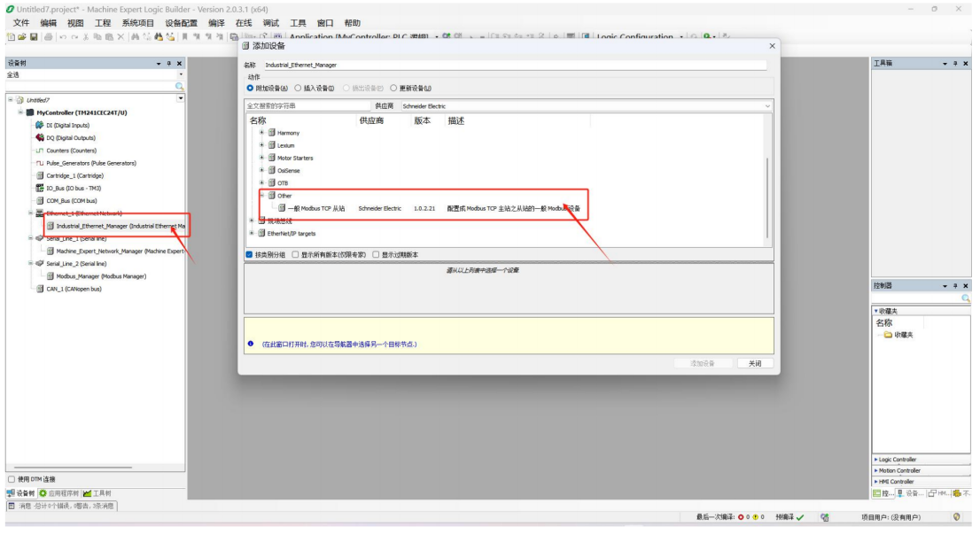The height and width of the screenshot is (534, 980).
Task: Open the 在线 menu
Action: tap(244, 23)
